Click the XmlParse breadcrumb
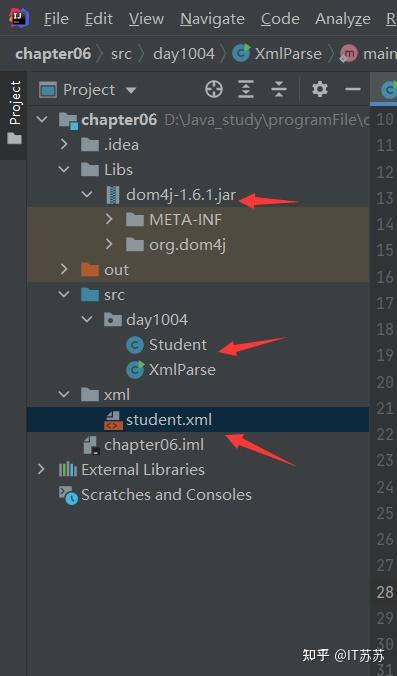The image size is (397, 676). tap(277, 53)
